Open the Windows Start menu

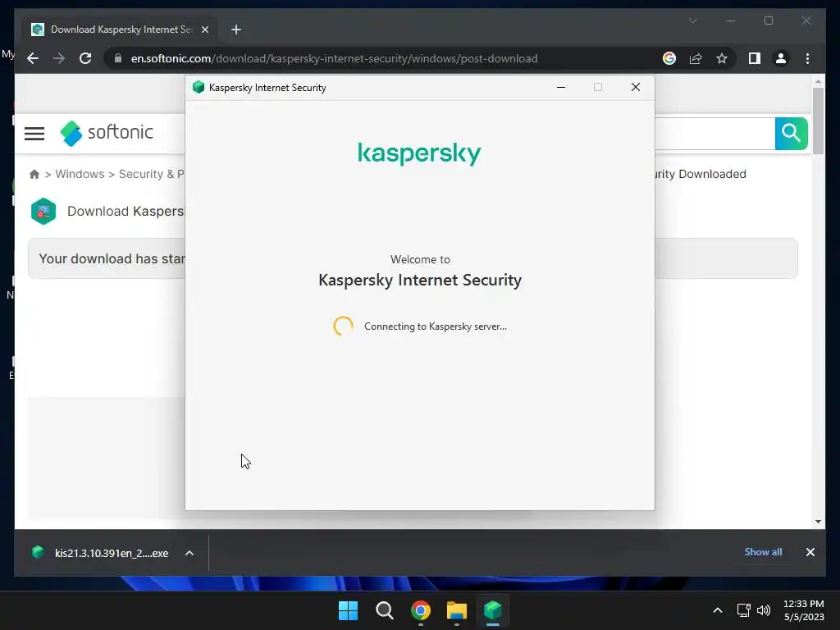coord(348,610)
